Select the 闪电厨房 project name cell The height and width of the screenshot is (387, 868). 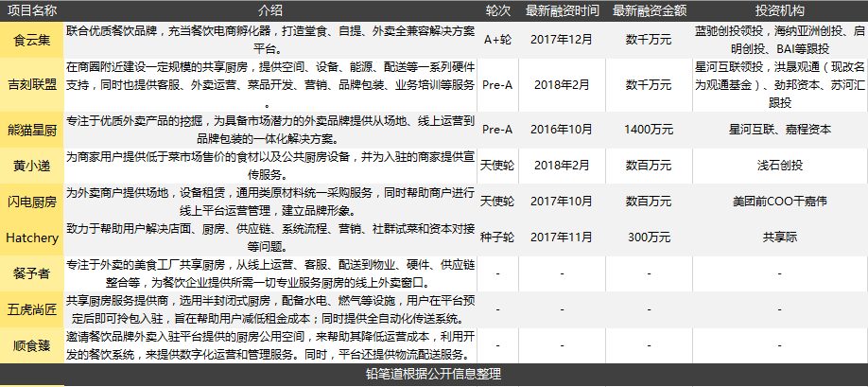point(32,202)
